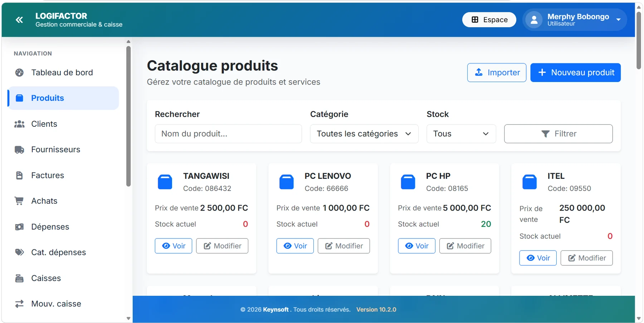The width and height of the screenshot is (644, 323).
Task: Click the Cat. dépenses tags icon
Action: 19,252
